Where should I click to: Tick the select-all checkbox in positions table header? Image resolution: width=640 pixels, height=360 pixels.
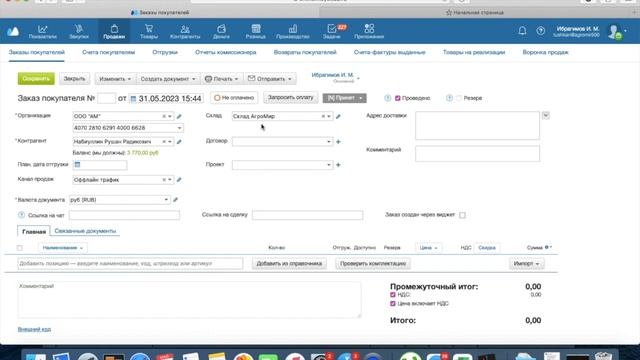tap(20, 248)
